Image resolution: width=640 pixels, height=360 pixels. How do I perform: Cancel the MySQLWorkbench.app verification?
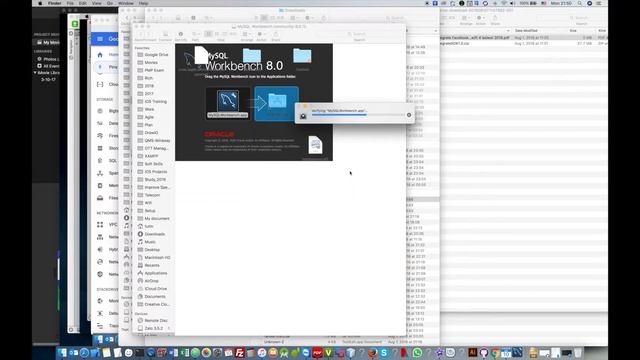tap(409, 115)
